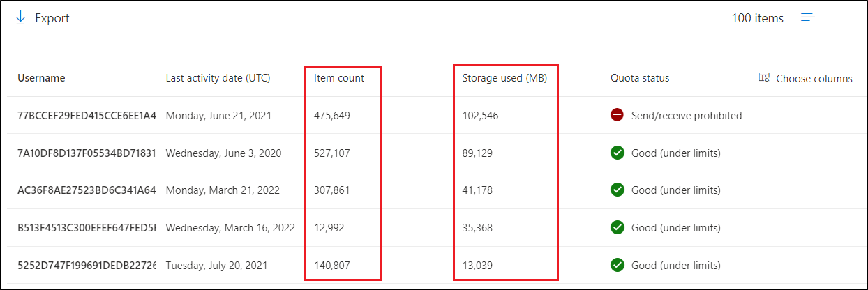Select the row for user 77BCCEF29FED415CCE6EE1A4
868x290 pixels.
[x=434, y=116]
